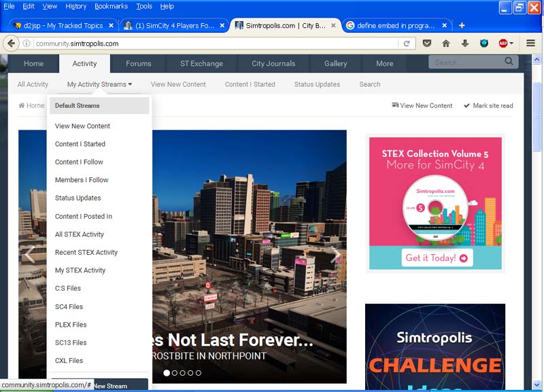The height and width of the screenshot is (392, 544).
Task: Open the View menu
Action: point(50,6)
